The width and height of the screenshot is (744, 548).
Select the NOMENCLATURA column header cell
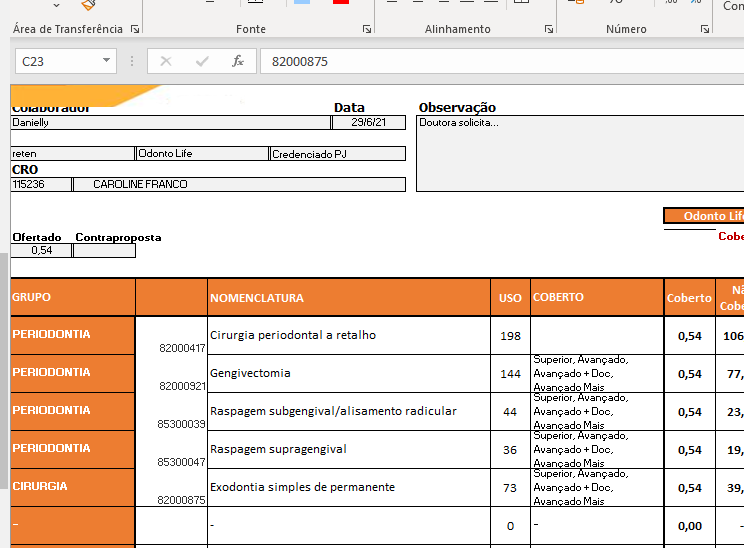(349, 298)
